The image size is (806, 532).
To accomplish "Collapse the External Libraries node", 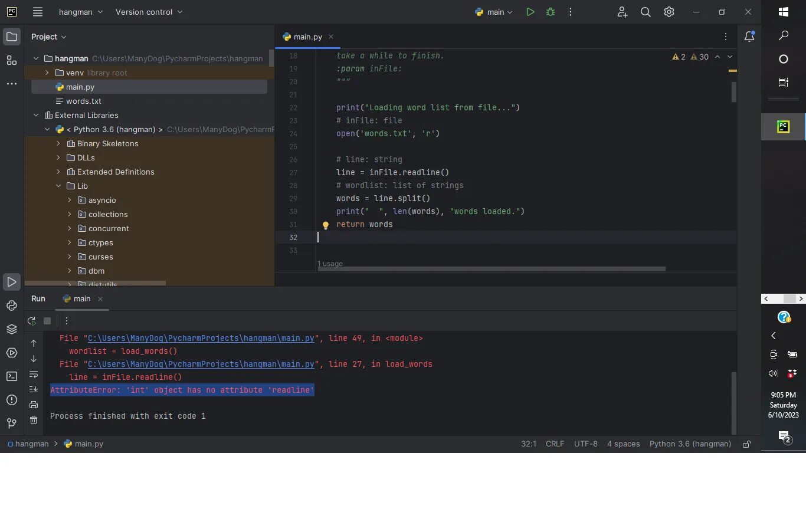I will 36,115.
